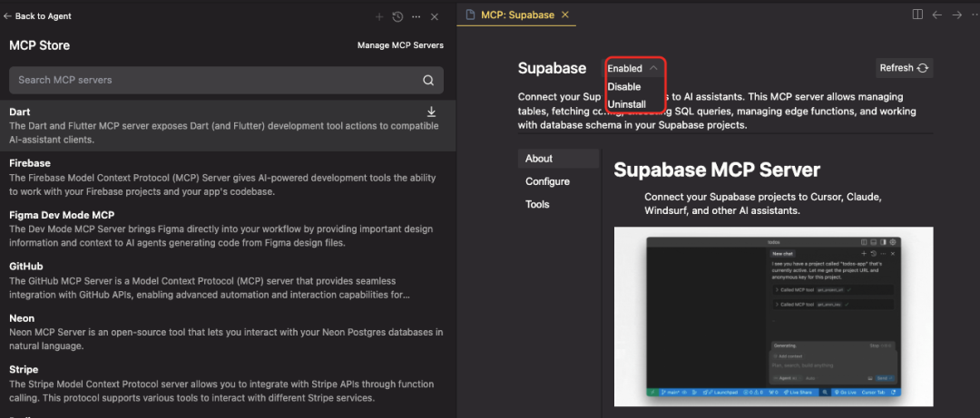The image size is (980, 418).
Task: Select the Firebase MCP server entry
Action: (228, 177)
